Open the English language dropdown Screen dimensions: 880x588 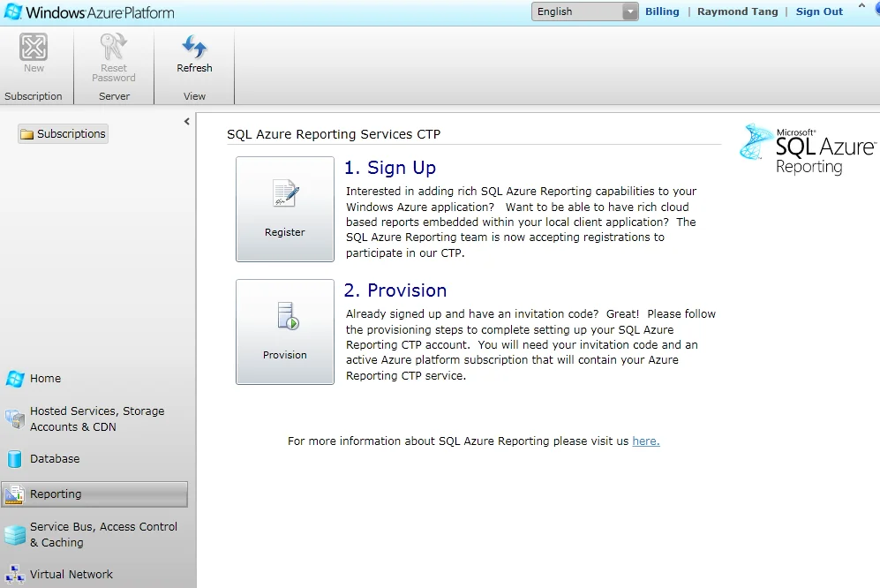click(x=584, y=11)
